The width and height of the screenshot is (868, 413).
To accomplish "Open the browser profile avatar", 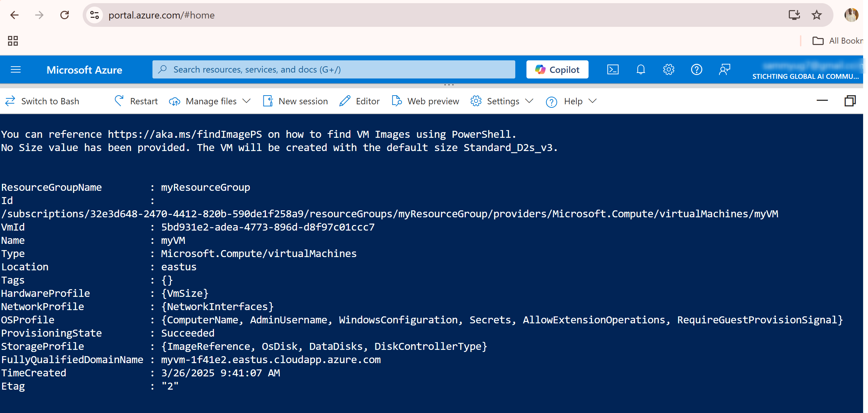I will [x=851, y=15].
